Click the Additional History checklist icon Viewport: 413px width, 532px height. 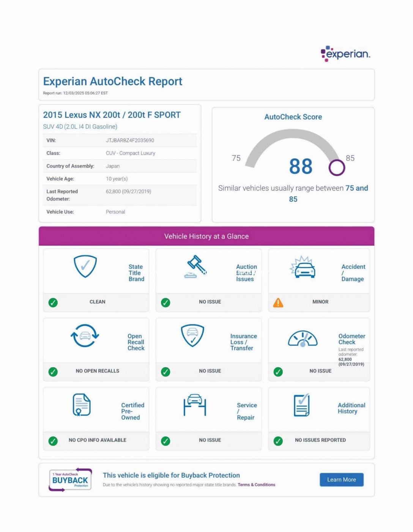pos(302,405)
